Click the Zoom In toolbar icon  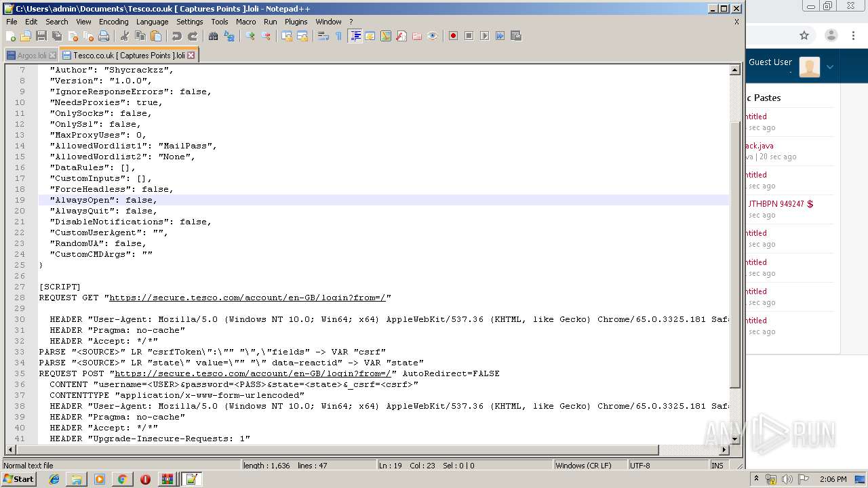[250, 36]
